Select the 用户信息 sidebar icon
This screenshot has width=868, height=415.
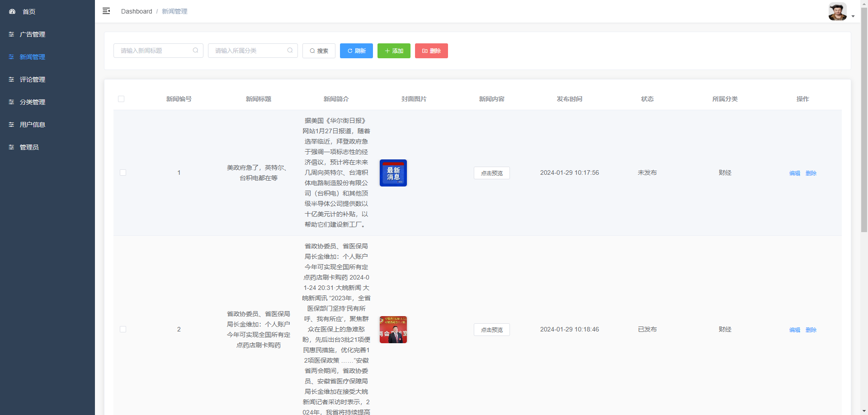pyautogui.click(x=11, y=125)
